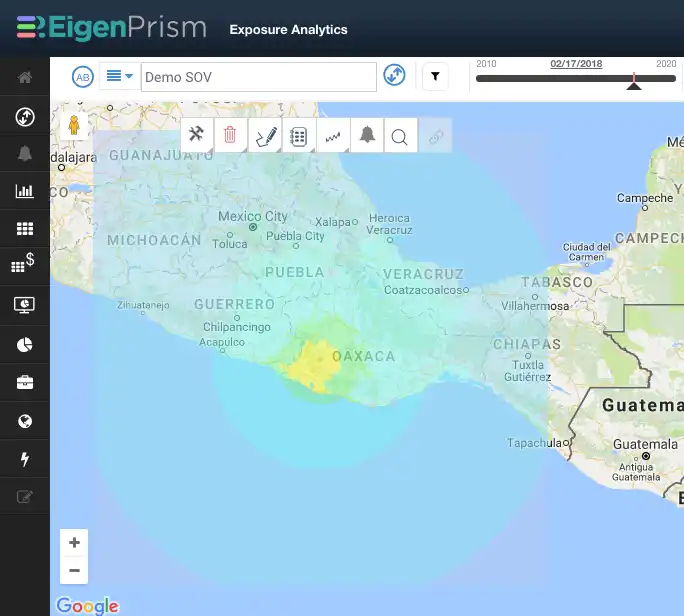This screenshot has width=684, height=616.
Task: Open the lightning bolt events icon
Action: [25, 459]
